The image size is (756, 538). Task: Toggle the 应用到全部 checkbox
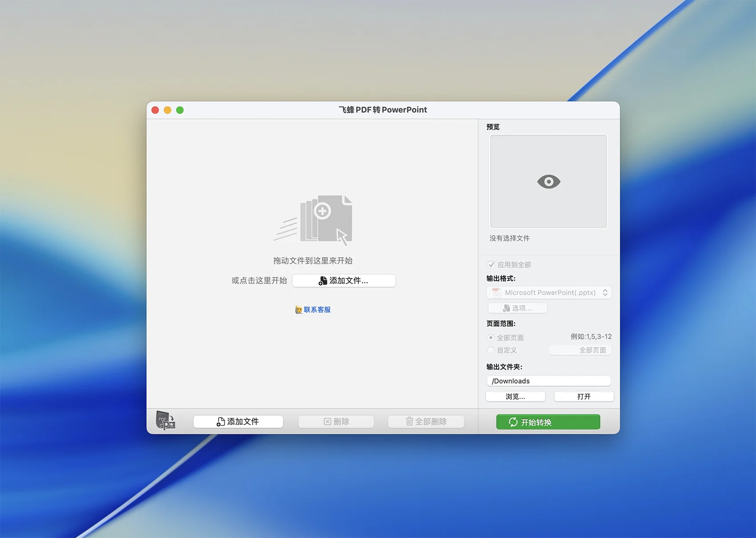(x=491, y=265)
